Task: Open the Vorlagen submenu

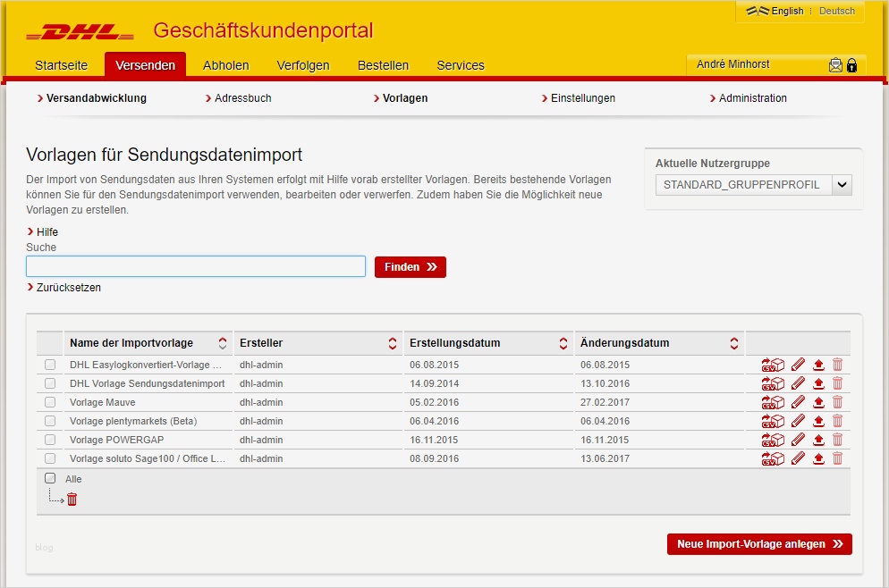Action: click(401, 98)
